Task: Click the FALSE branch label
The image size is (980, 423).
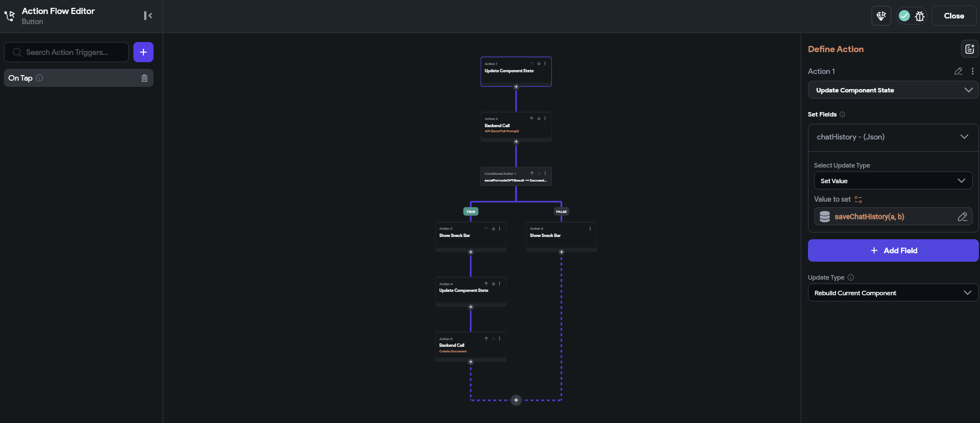Action: point(561,211)
